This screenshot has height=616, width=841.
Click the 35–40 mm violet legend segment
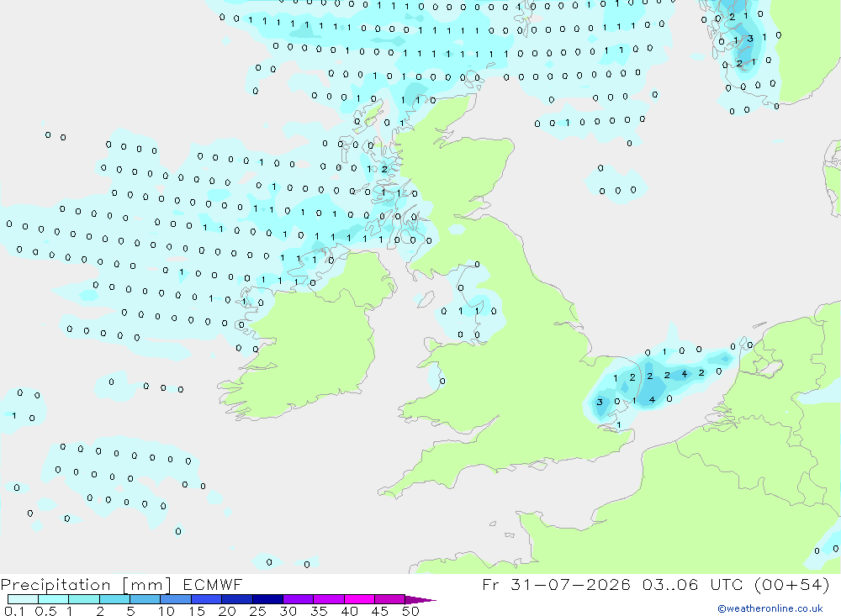click(x=328, y=599)
